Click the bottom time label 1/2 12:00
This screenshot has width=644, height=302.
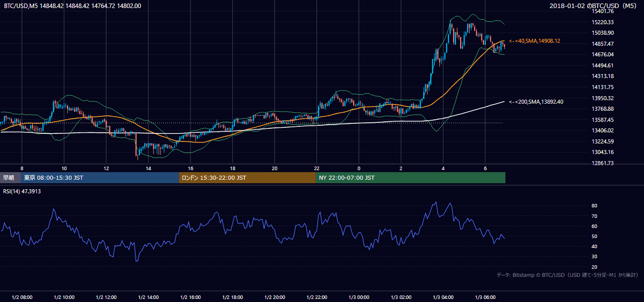point(106,297)
